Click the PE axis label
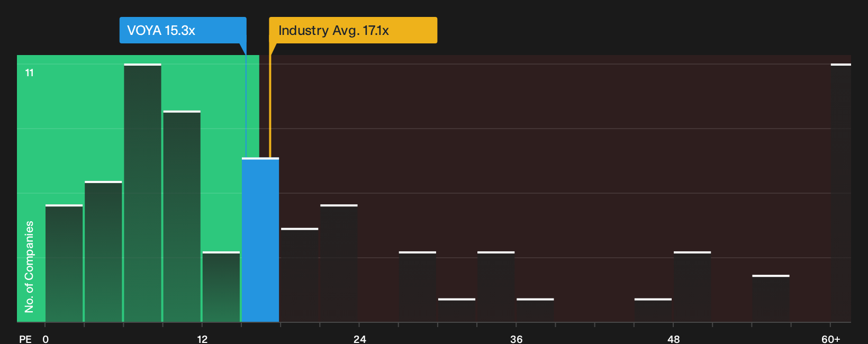 [25, 339]
